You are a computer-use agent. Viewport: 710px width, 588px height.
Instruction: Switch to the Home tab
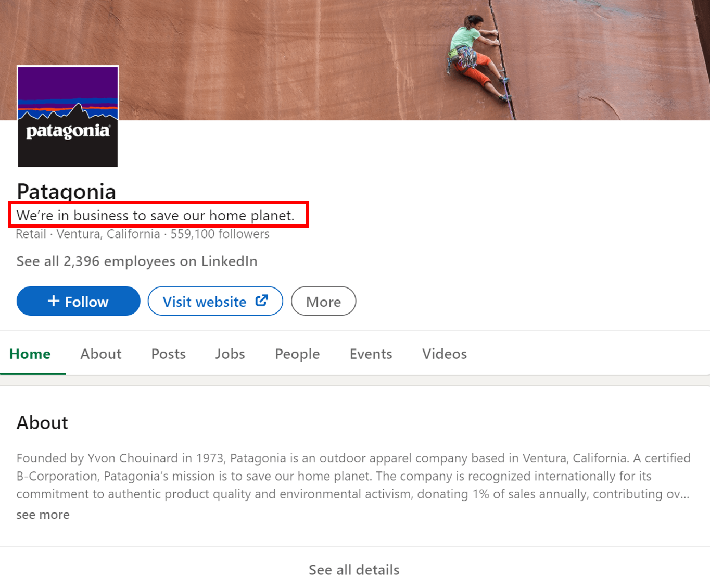tap(30, 354)
